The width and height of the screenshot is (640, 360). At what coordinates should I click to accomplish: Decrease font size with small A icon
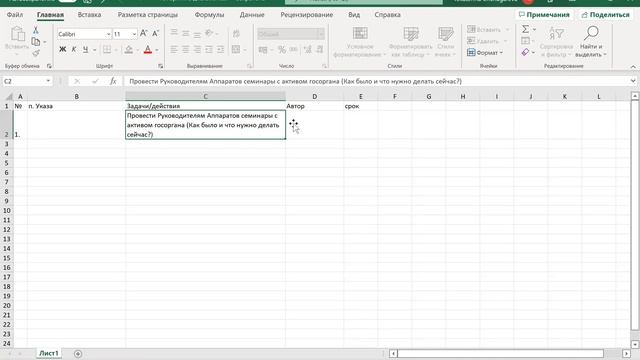pyautogui.click(x=155, y=34)
